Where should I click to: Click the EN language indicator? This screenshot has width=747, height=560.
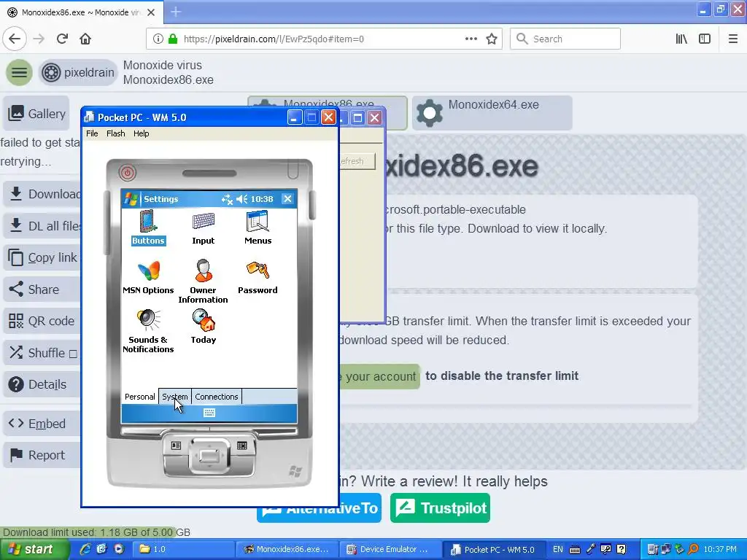(558, 550)
